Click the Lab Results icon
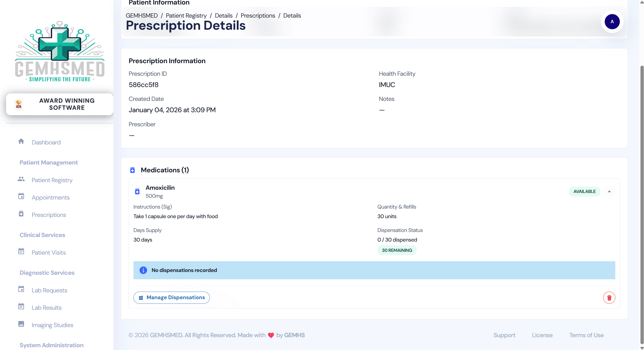The height and width of the screenshot is (350, 644). [21, 306]
